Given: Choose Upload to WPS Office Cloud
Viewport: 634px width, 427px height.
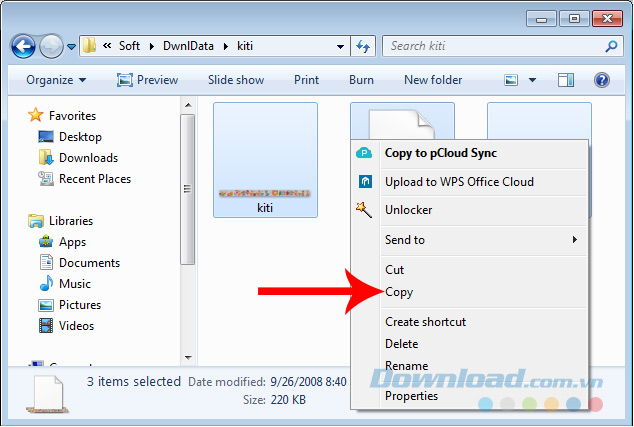Looking at the screenshot, I should click(x=469, y=182).
